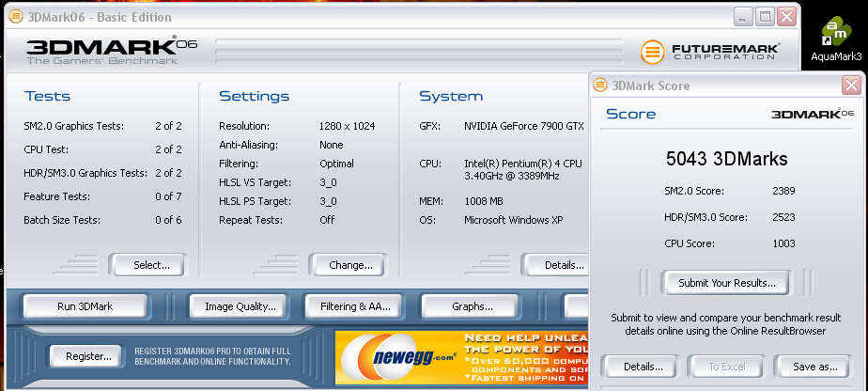Click the SM2.0 Graphics Tests label
This screenshot has height=391, width=868.
click(x=73, y=126)
